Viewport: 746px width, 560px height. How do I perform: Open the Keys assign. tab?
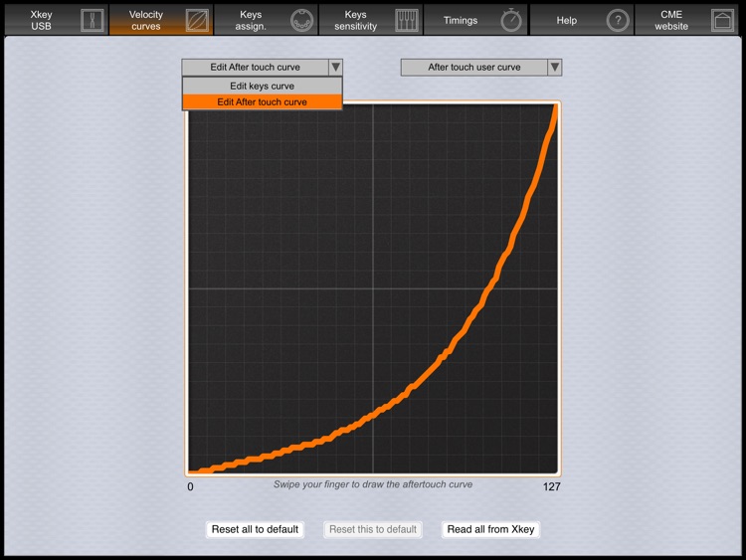tap(266, 20)
